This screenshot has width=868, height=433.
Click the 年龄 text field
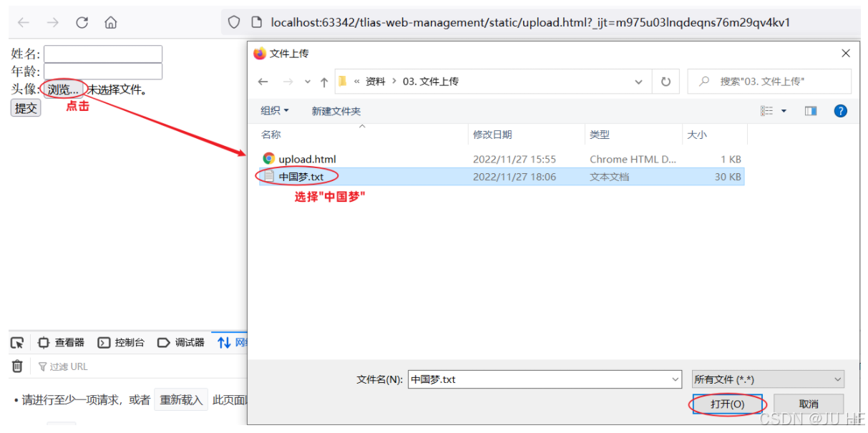coord(103,72)
